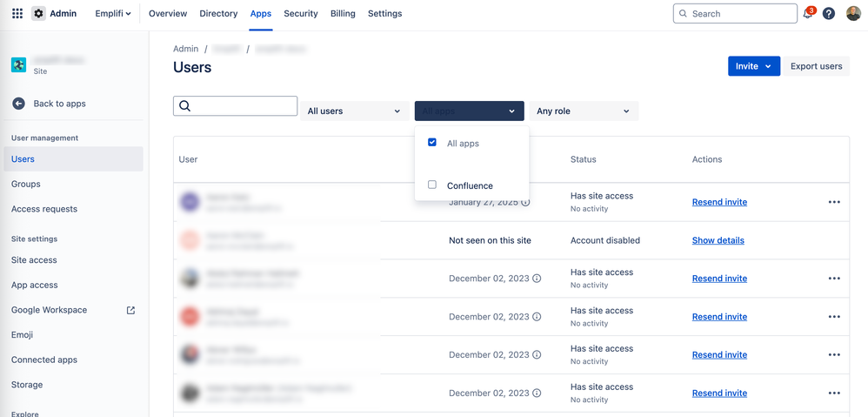Open Storage in the sidebar
868x417 pixels.
[73, 384]
